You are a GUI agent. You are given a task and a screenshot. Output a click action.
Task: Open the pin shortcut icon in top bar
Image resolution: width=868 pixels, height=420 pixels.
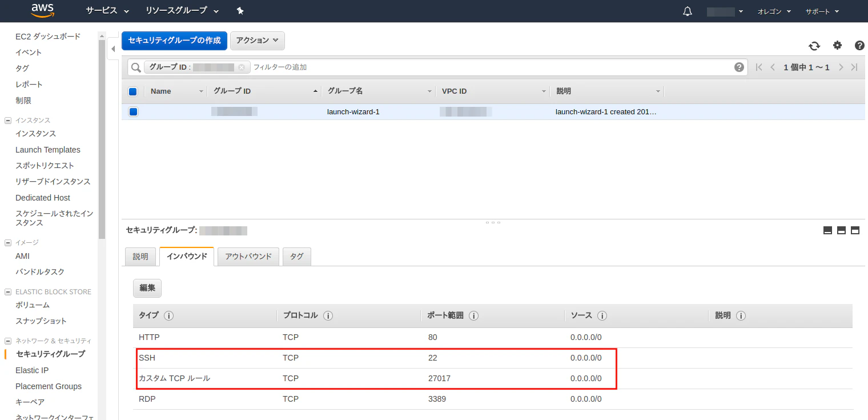(240, 11)
